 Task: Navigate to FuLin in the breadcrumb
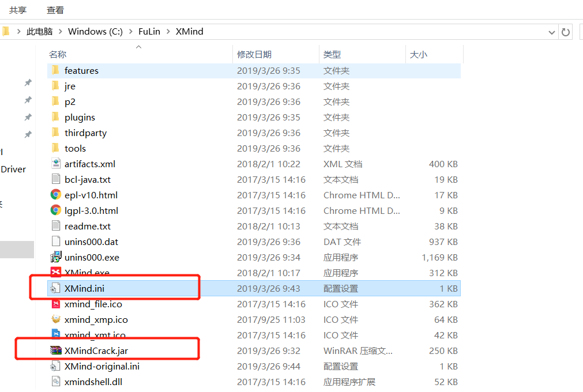(149, 32)
